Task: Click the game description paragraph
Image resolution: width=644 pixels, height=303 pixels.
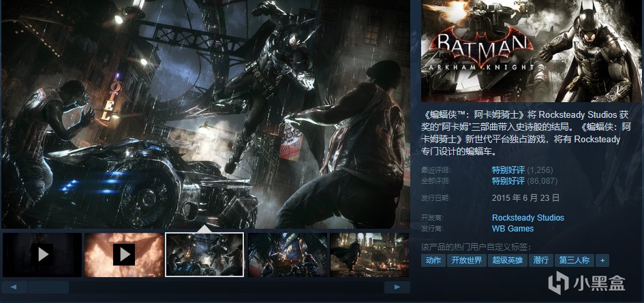Action: [x=526, y=133]
